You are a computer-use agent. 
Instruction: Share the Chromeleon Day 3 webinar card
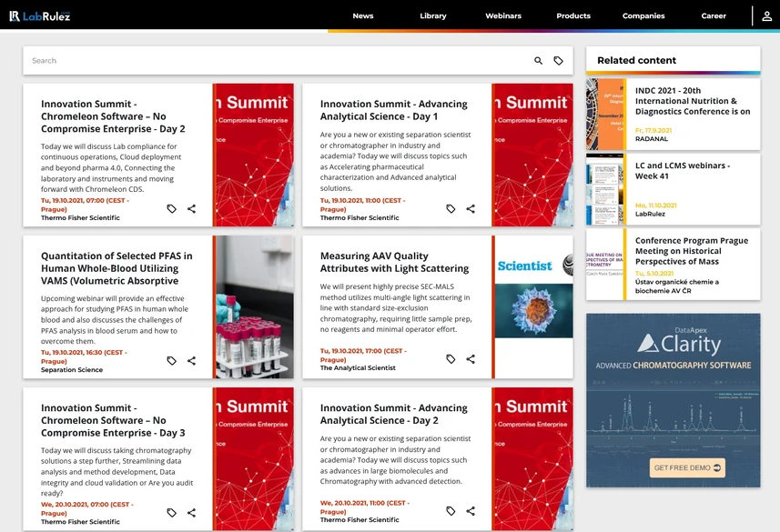pos(191,513)
